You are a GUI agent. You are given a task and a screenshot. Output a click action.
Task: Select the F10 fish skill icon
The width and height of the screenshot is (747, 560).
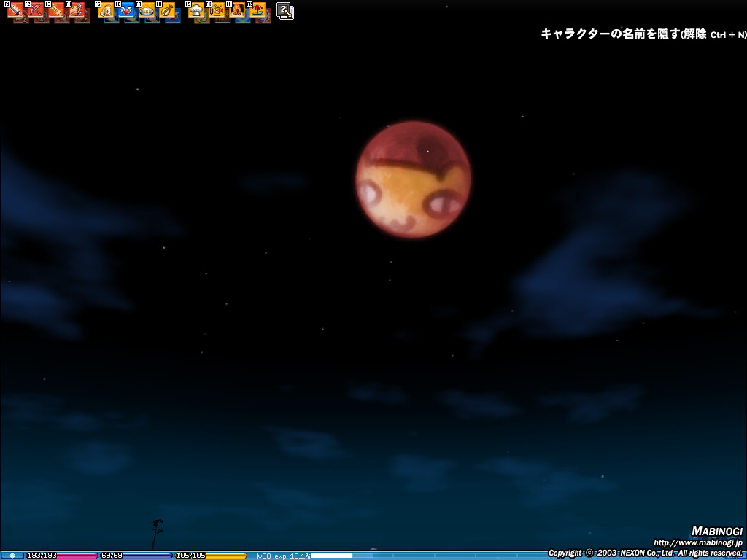point(217,11)
